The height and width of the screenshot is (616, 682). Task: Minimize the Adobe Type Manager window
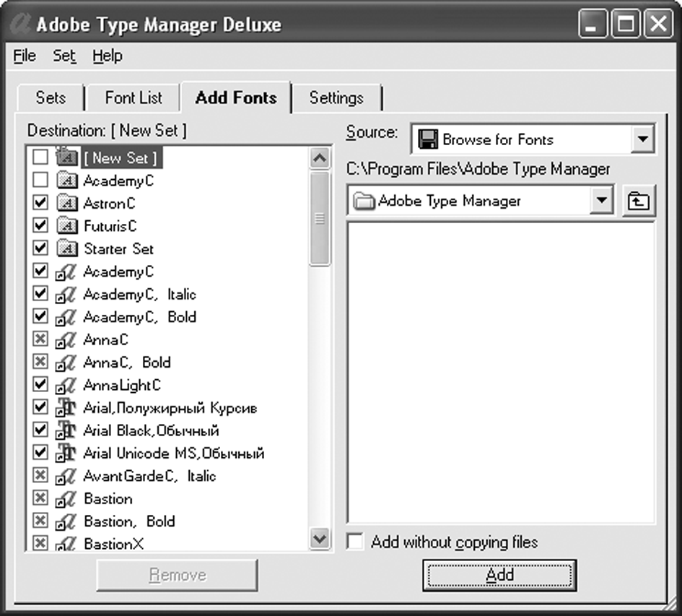593,25
